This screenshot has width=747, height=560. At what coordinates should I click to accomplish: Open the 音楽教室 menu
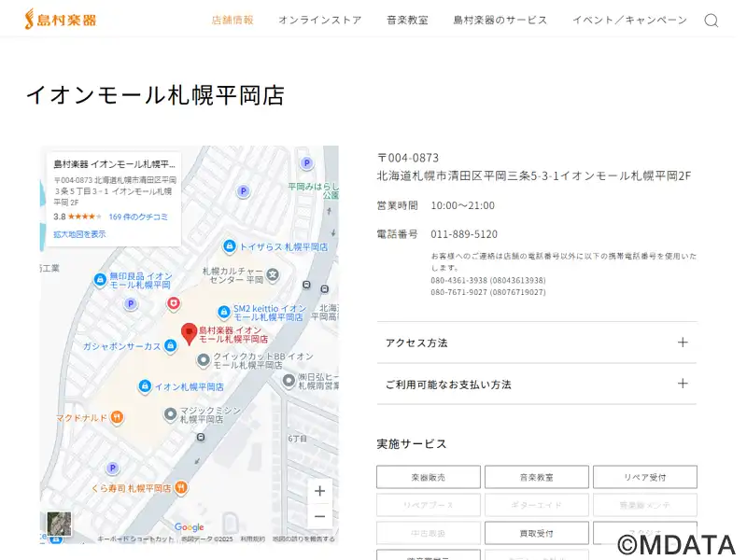pos(407,20)
